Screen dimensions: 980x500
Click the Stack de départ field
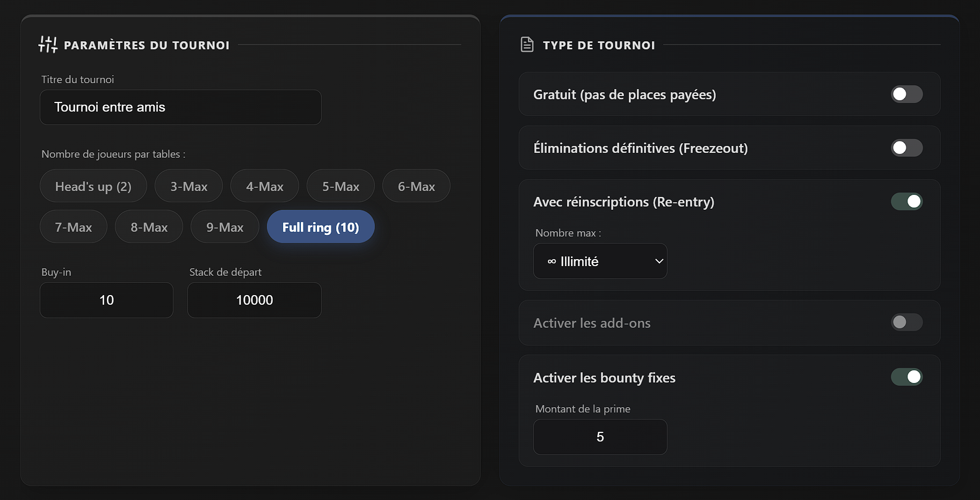tap(255, 300)
